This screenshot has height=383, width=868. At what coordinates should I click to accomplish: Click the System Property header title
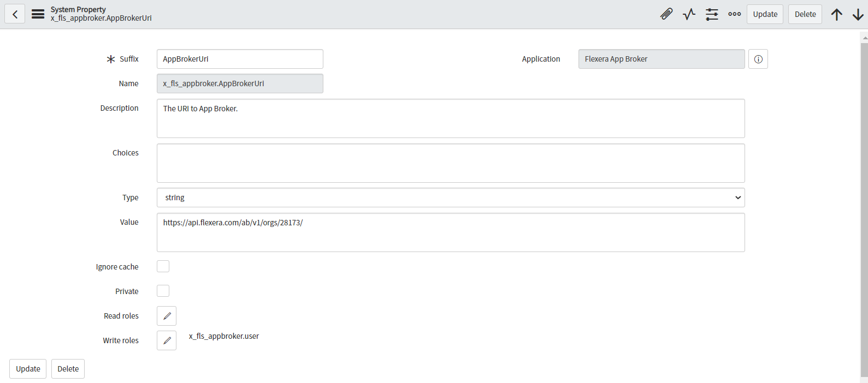78,9
